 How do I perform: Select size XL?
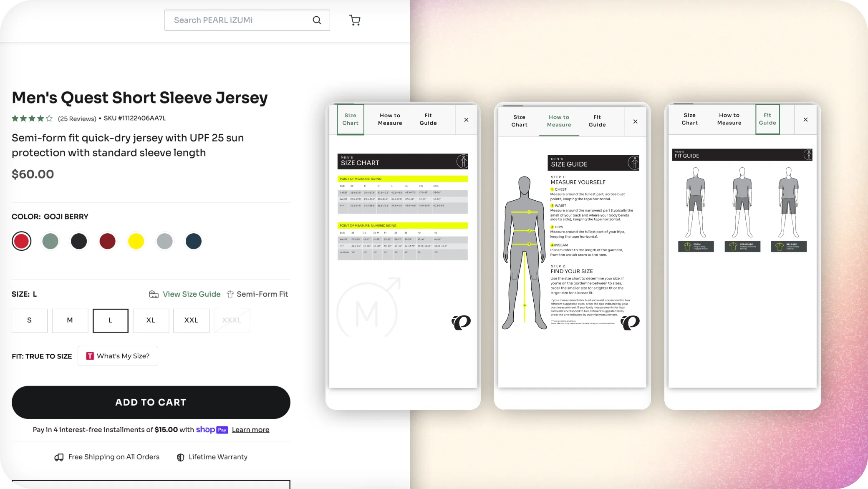[151, 320]
